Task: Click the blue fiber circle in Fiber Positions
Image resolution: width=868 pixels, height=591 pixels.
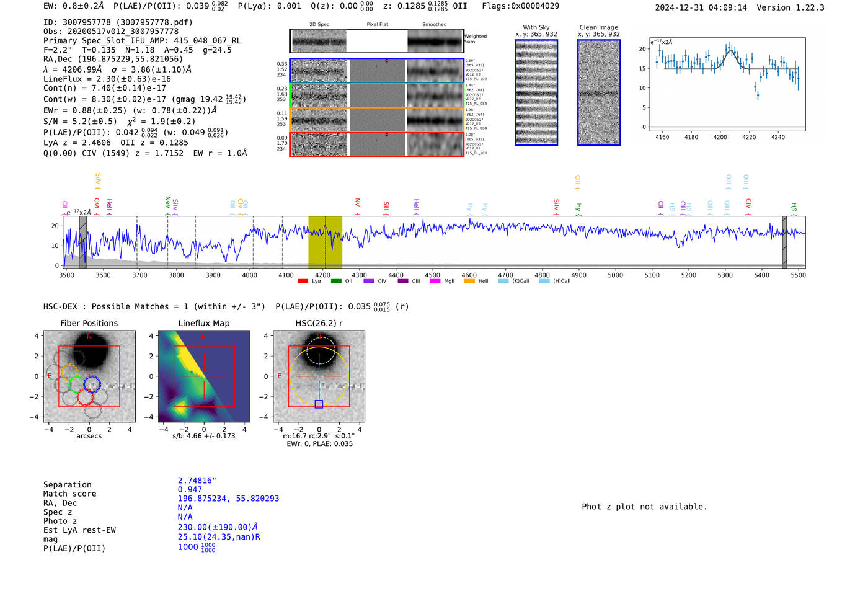Action: point(92,384)
